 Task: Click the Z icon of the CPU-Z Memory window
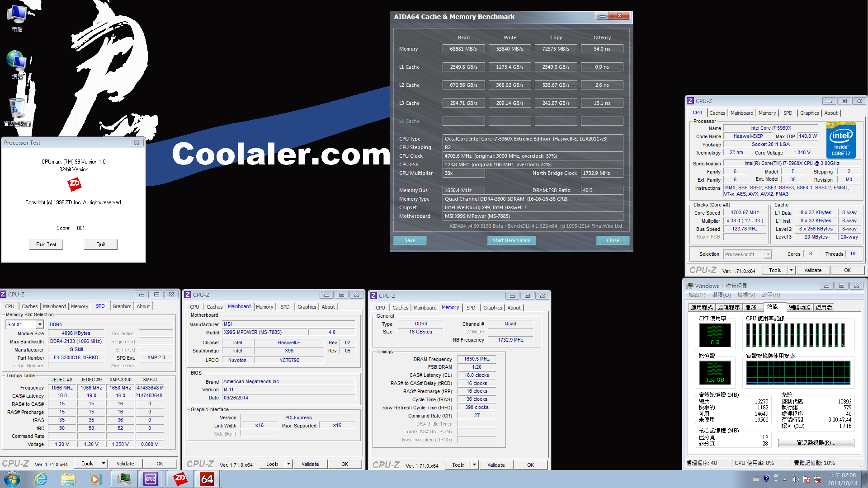373,296
